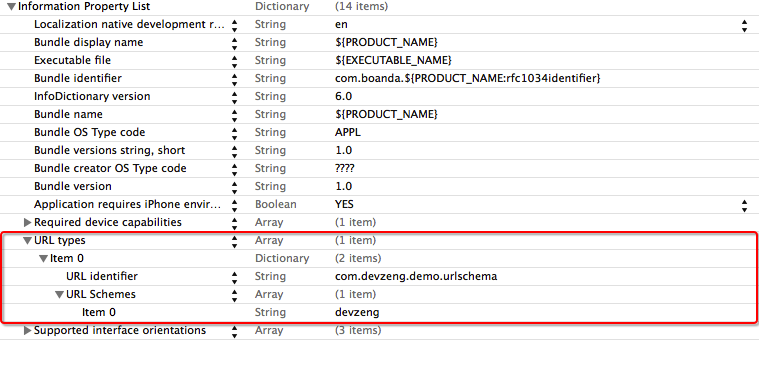The width and height of the screenshot is (759, 385).
Task: Open key stepper for Bundle display name
Action: [x=234, y=43]
